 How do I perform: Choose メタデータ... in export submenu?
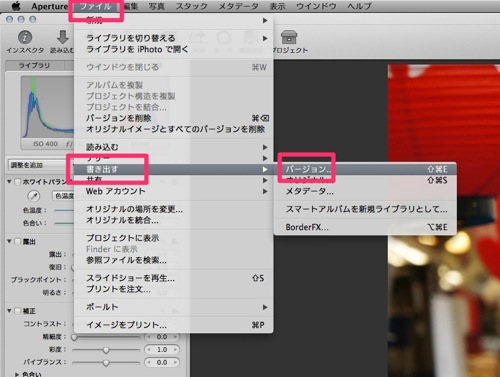(365, 191)
